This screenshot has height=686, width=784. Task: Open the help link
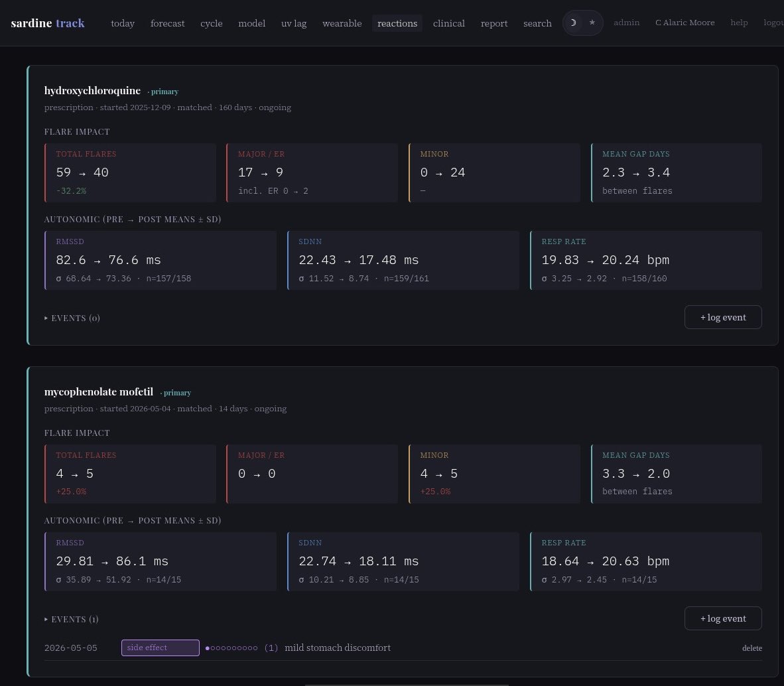tap(739, 23)
